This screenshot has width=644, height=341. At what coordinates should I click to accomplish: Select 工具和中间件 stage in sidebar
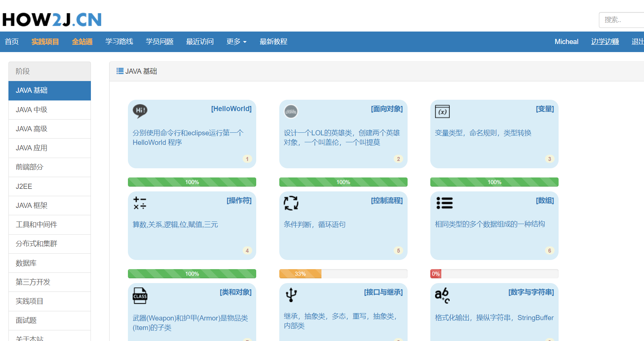point(49,225)
